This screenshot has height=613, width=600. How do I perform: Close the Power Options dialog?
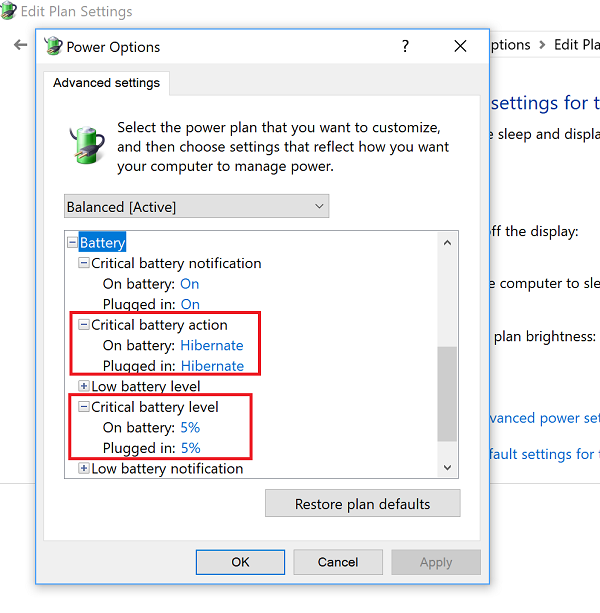(460, 46)
